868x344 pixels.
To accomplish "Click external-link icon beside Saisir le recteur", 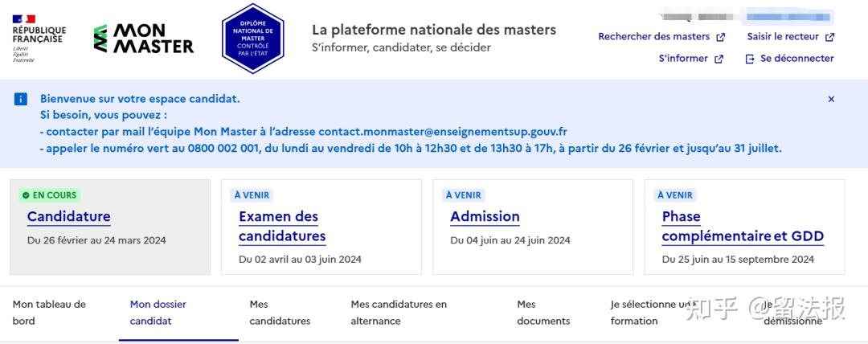I will pyautogui.click(x=830, y=37).
